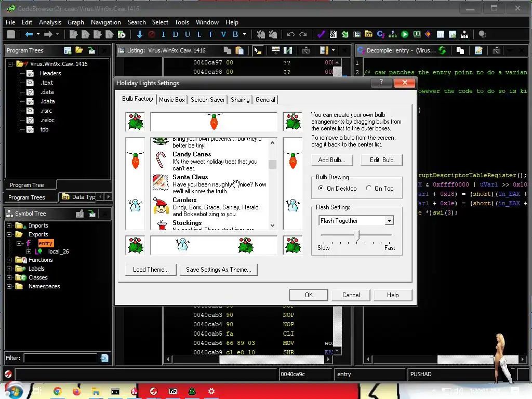
Task: Switch to the General tab
Action: point(265,100)
